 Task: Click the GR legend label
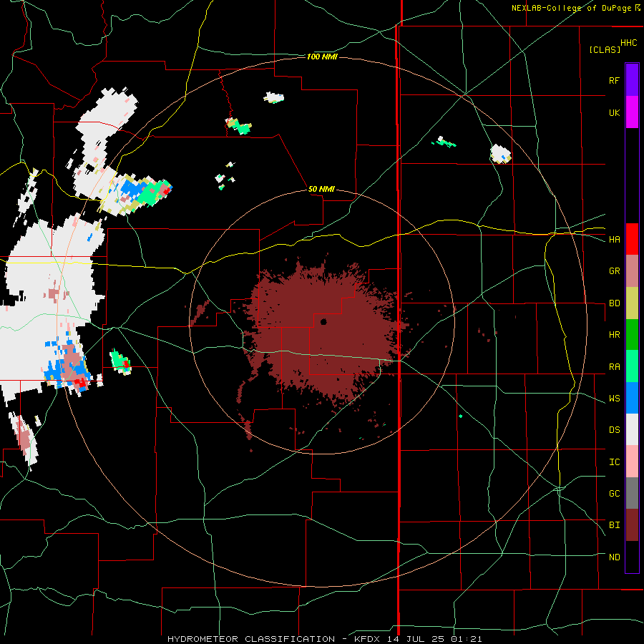pyautogui.click(x=614, y=271)
